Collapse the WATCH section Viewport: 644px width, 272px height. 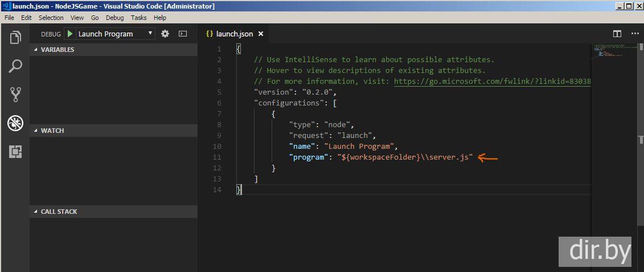(52, 131)
